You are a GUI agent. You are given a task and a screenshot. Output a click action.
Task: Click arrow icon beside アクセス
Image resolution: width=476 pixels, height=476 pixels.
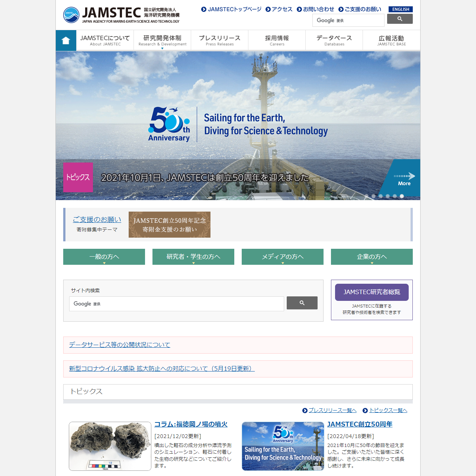(x=268, y=9)
